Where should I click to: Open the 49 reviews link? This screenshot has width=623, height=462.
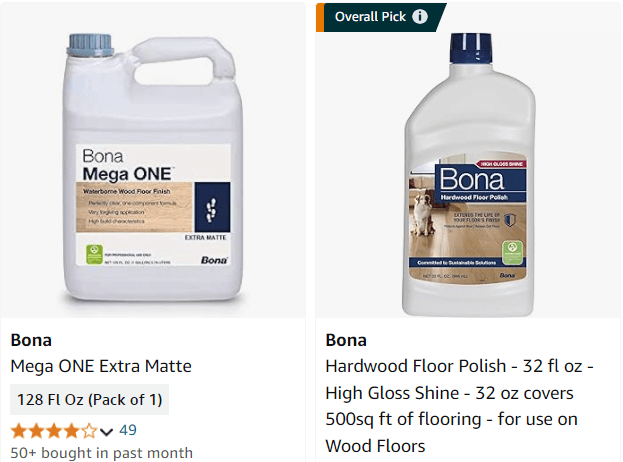click(x=127, y=430)
